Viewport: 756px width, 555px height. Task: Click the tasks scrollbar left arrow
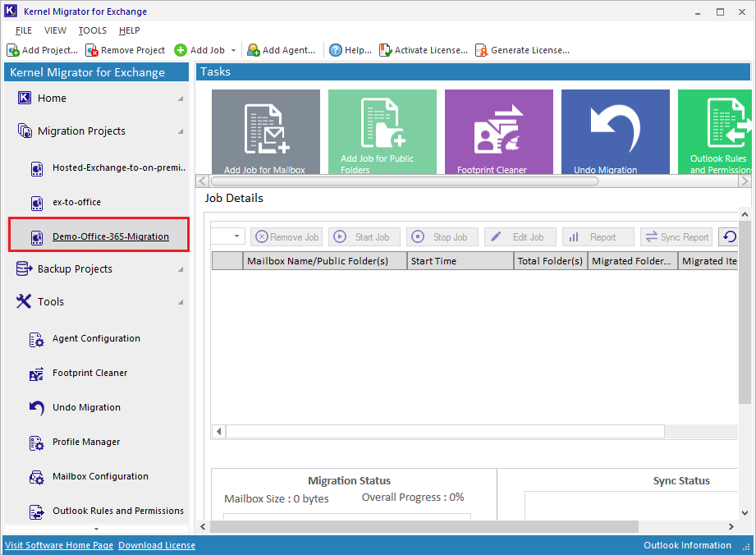pos(202,181)
